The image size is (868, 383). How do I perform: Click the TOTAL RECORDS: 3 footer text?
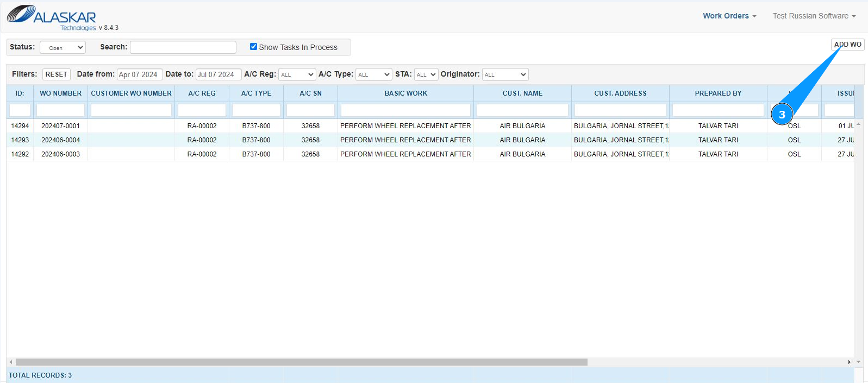point(40,375)
